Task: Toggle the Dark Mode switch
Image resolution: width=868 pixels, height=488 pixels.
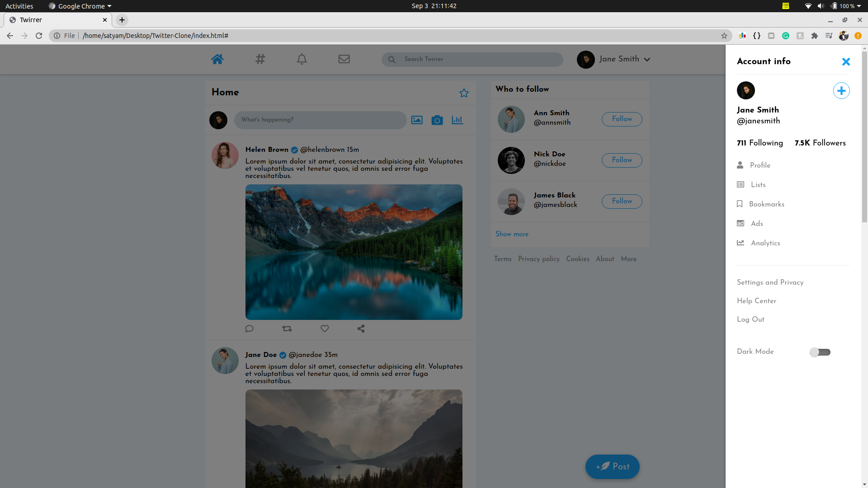Action: (x=820, y=352)
